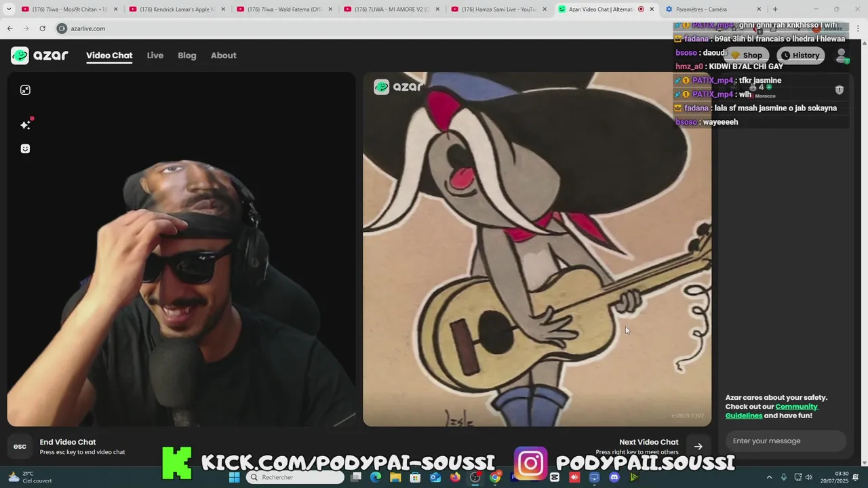Viewport: 868px width, 488px height.
Task: Click the browser forward arrow
Action: 26,28
